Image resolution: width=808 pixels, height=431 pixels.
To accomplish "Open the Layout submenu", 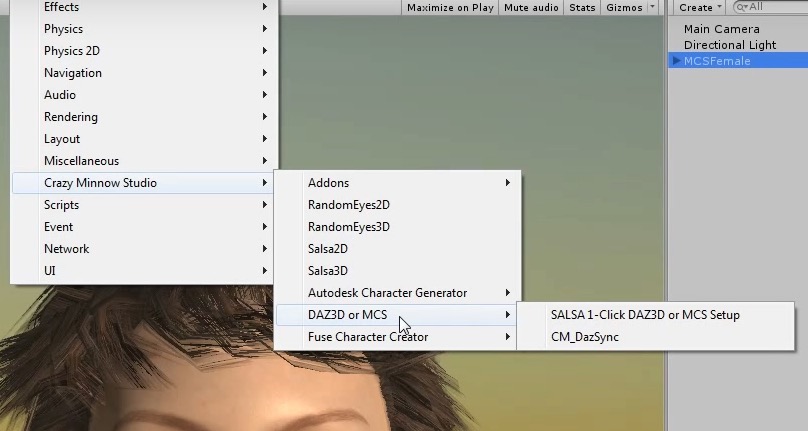I will click(x=144, y=139).
